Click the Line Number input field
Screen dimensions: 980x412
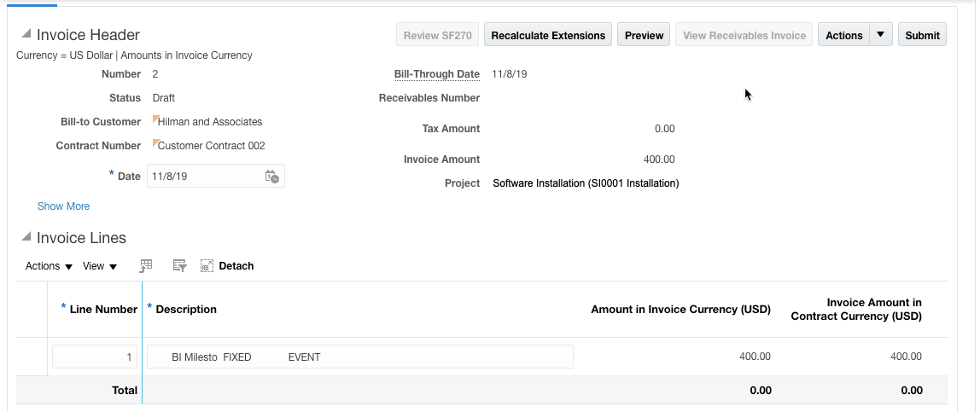coord(94,357)
